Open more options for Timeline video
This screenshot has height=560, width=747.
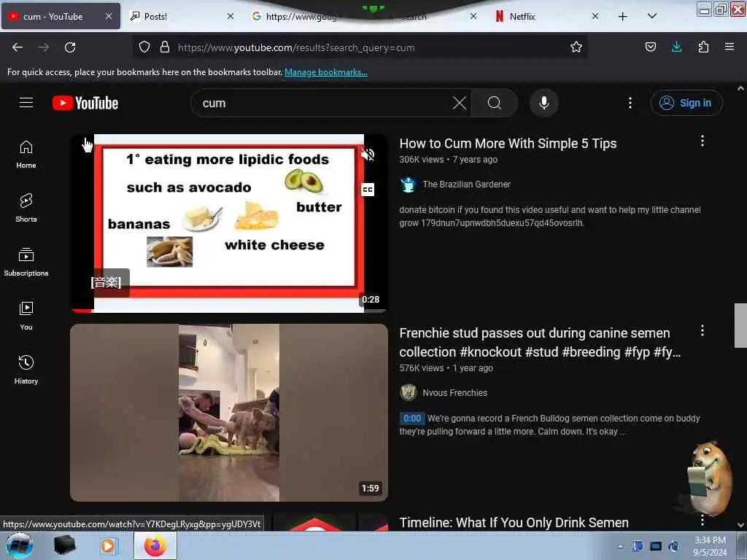click(703, 521)
